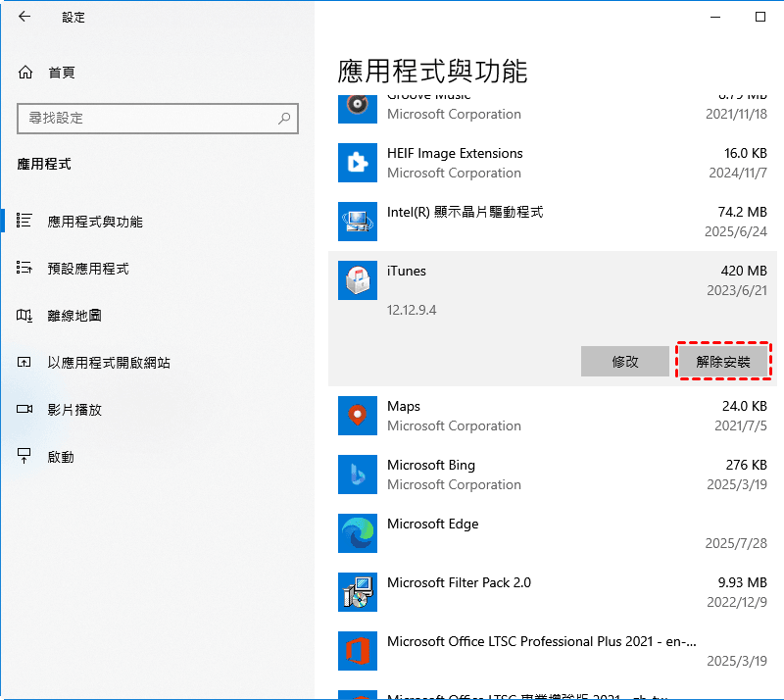Select Microsoft Office LTSC Professional Plus 2021 name
784x700 pixels.
pos(542,641)
